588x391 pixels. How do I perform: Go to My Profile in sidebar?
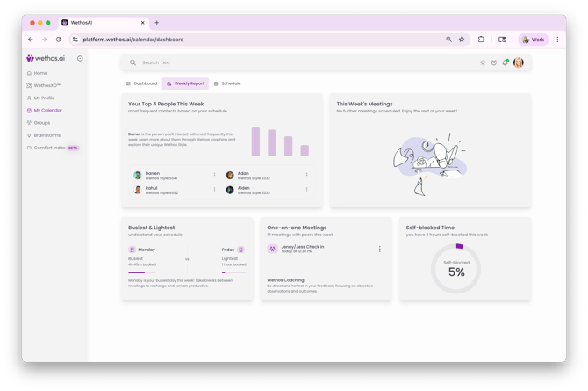click(44, 98)
